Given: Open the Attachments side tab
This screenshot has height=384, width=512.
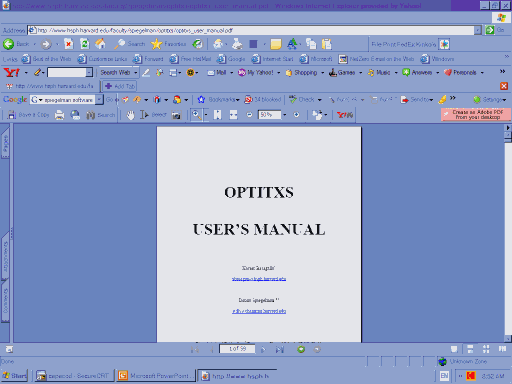Looking at the screenshot, I should (x=5, y=257).
